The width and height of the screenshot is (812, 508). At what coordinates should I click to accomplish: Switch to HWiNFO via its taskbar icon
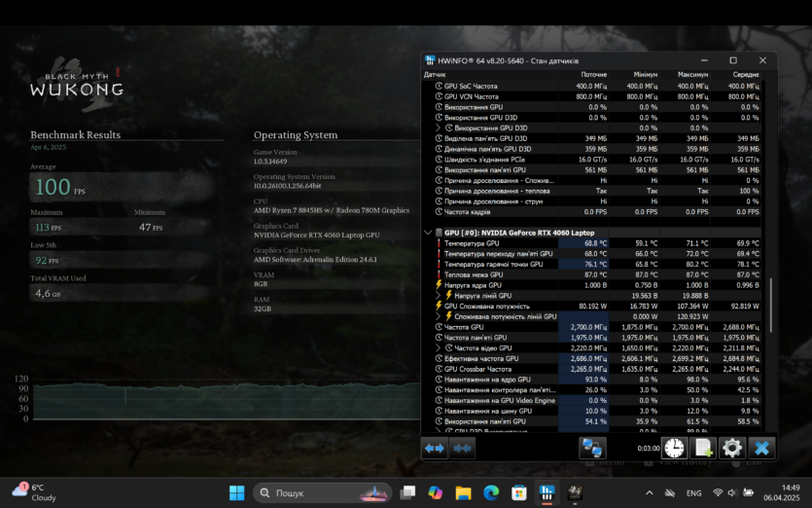click(547, 492)
